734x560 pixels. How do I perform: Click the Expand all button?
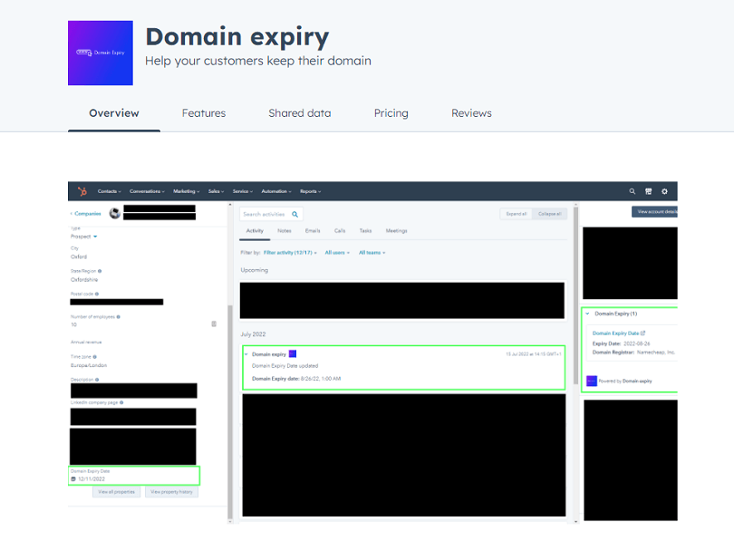tap(517, 214)
